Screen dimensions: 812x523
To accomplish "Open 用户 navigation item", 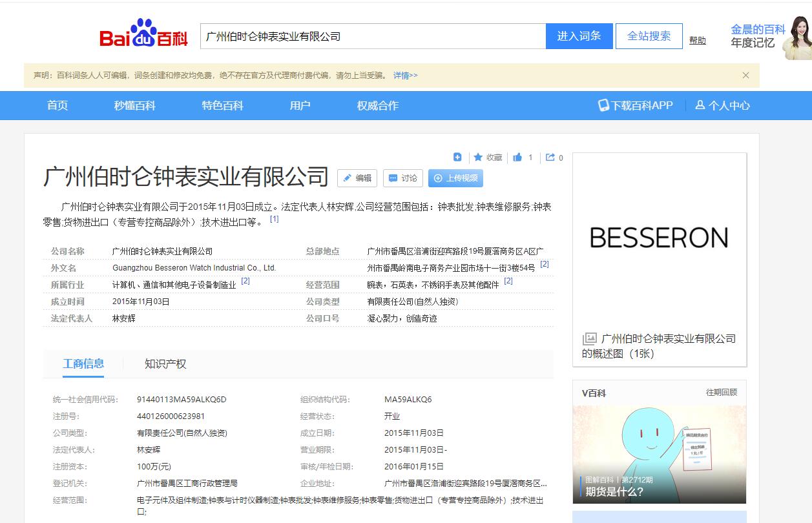I will [x=300, y=105].
